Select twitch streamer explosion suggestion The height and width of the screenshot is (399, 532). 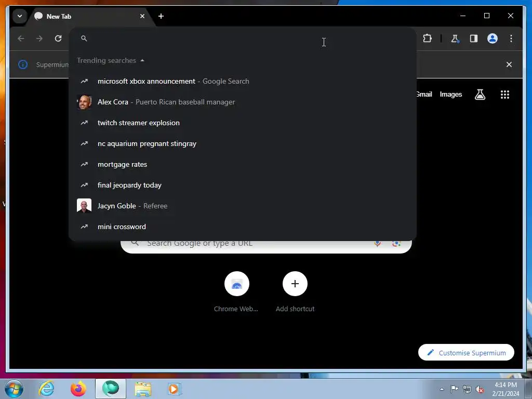[x=243, y=123]
